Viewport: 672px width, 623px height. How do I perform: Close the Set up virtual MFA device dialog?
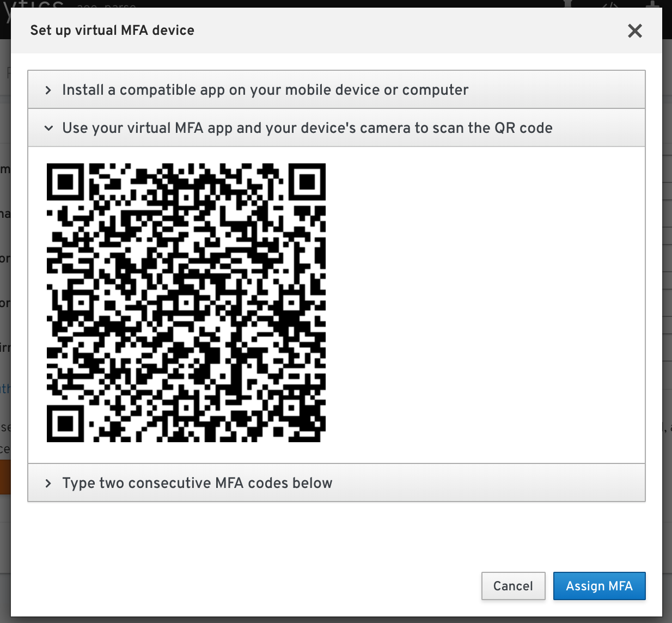click(x=635, y=30)
